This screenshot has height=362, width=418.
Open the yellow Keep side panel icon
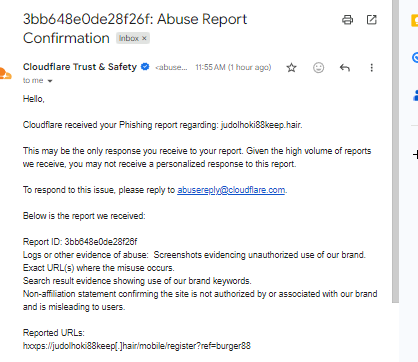[x=415, y=21]
